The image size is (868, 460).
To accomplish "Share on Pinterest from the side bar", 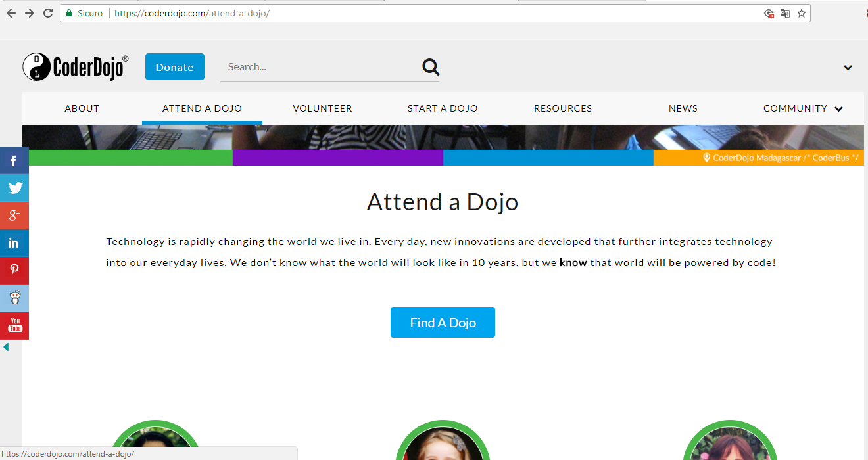I will (x=14, y=271).
